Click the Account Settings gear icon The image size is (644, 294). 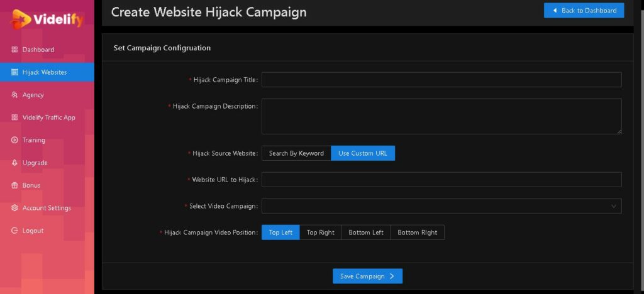tap(15, 208)
